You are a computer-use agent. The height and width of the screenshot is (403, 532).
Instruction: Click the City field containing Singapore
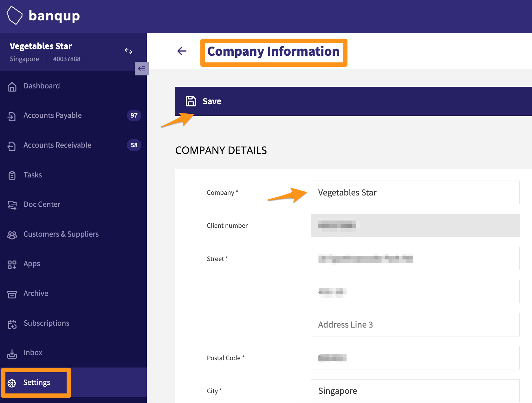pyautogui.click(x=415, y=391)
